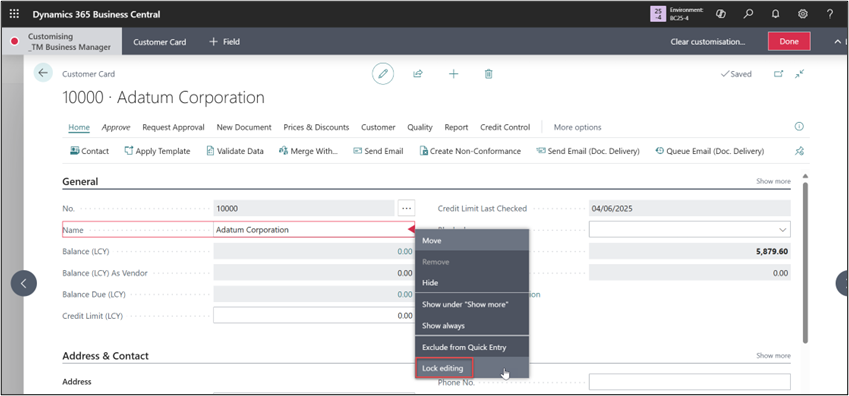Image resolution: width=849 pixels, height=396 pixels.
Task: Open notifications bell icon
Action: coord(775,14)
